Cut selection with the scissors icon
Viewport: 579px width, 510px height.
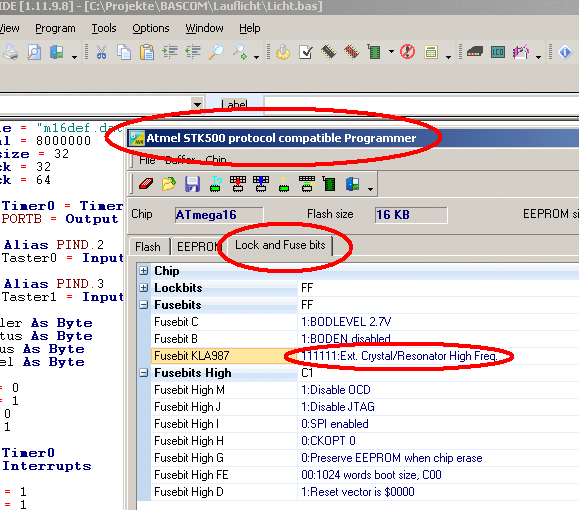(x=101, y=52)
